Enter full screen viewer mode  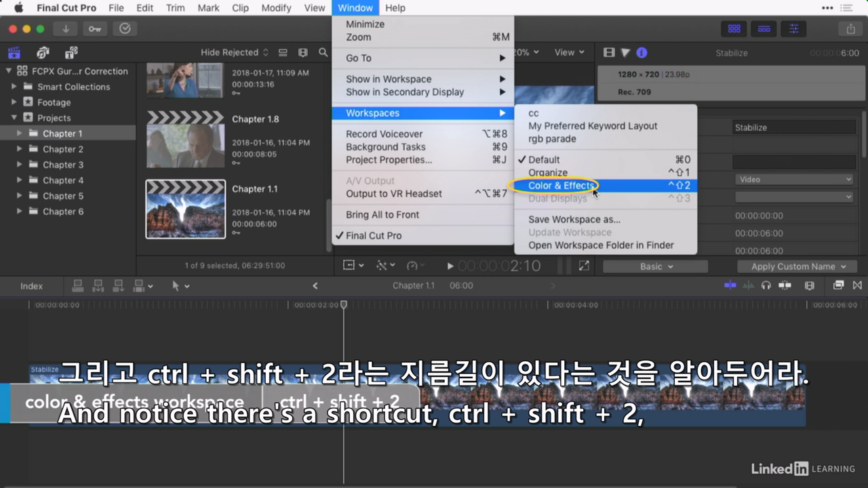point(583,266)
